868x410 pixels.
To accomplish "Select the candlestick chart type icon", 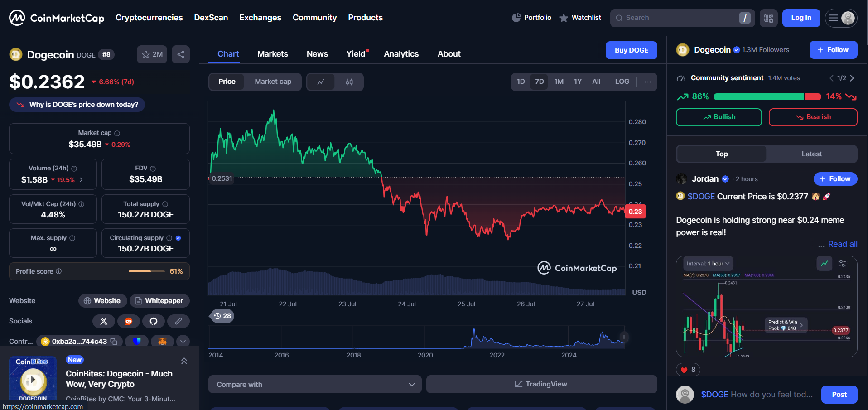I will (x=349, y=82).
